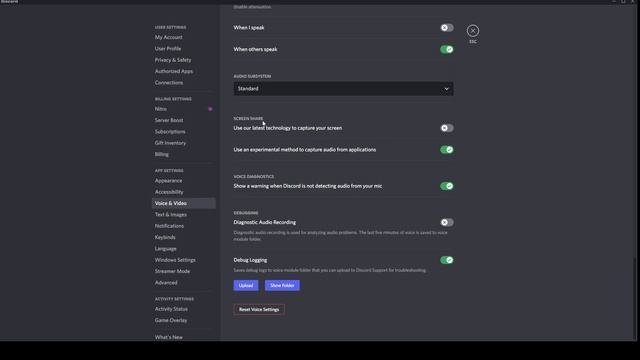
Task: Select Voice & Video tab
Action: tap(184, 203)
